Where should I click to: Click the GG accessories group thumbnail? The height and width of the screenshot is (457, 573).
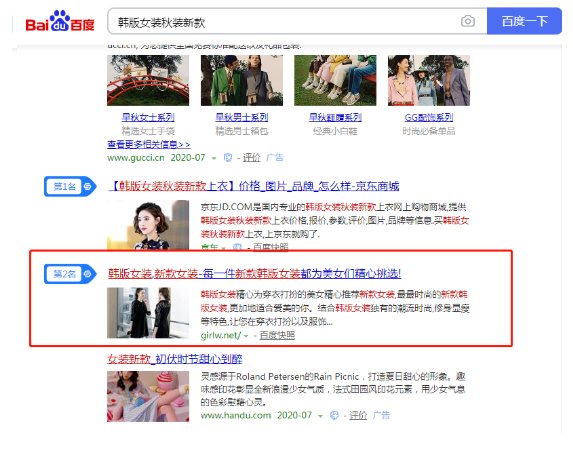tap(429, 80)
